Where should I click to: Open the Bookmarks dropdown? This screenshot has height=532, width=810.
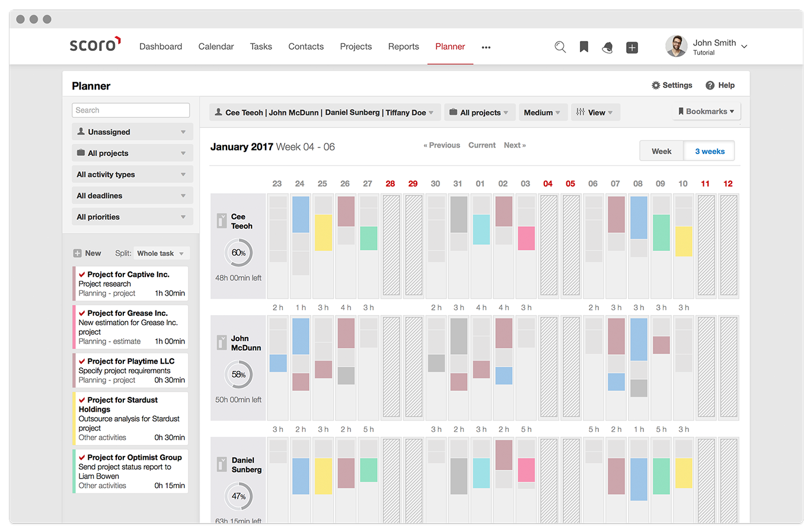[706, 111]
